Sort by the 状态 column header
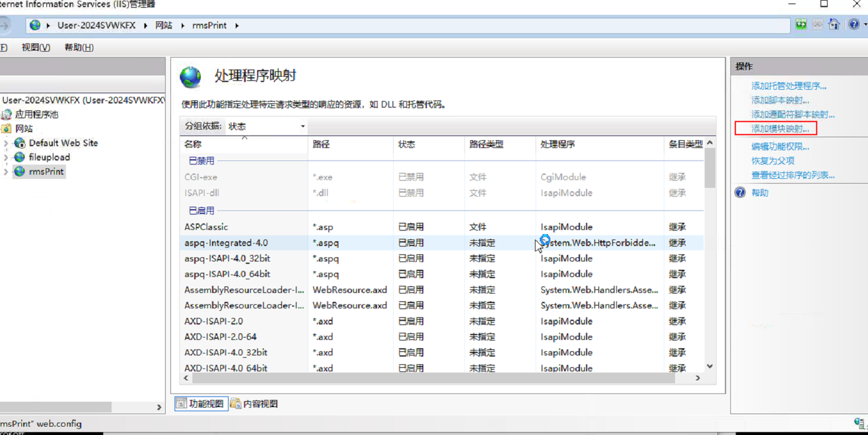The height and width of the screenshot is (435, 868). coord(429,144)
